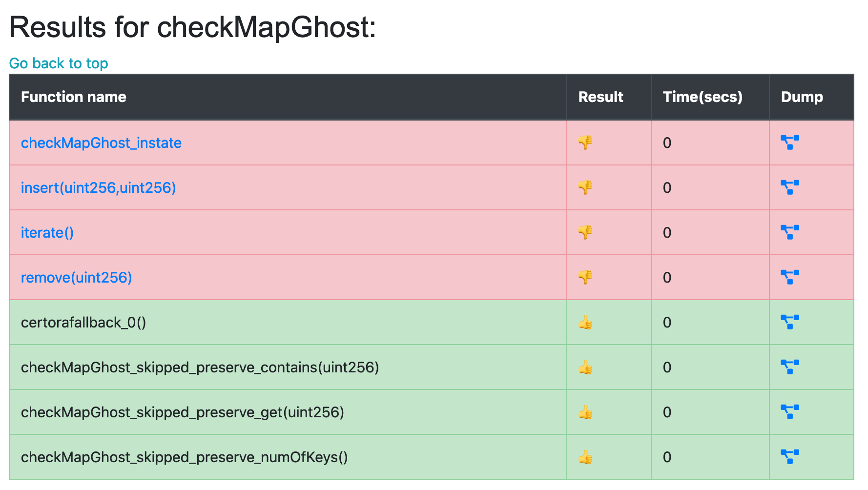This screenshot has height=490, width=868.
Task: Click the Go back to top link
Action: [59, 63]
